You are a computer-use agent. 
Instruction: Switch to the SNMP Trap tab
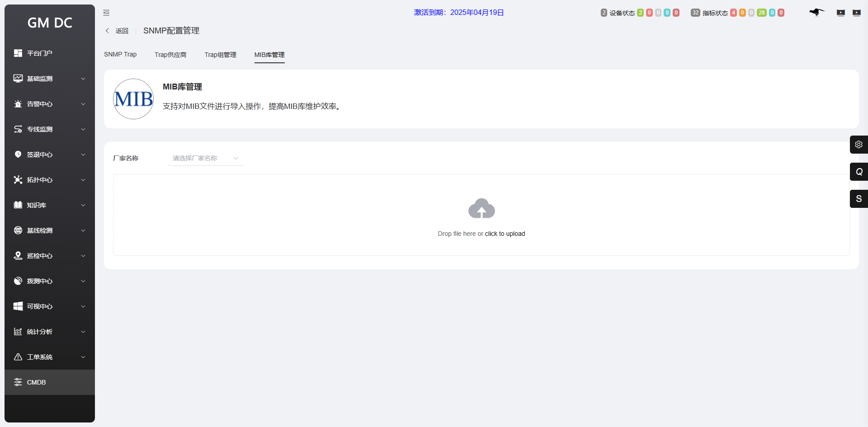tap(120, 54)
